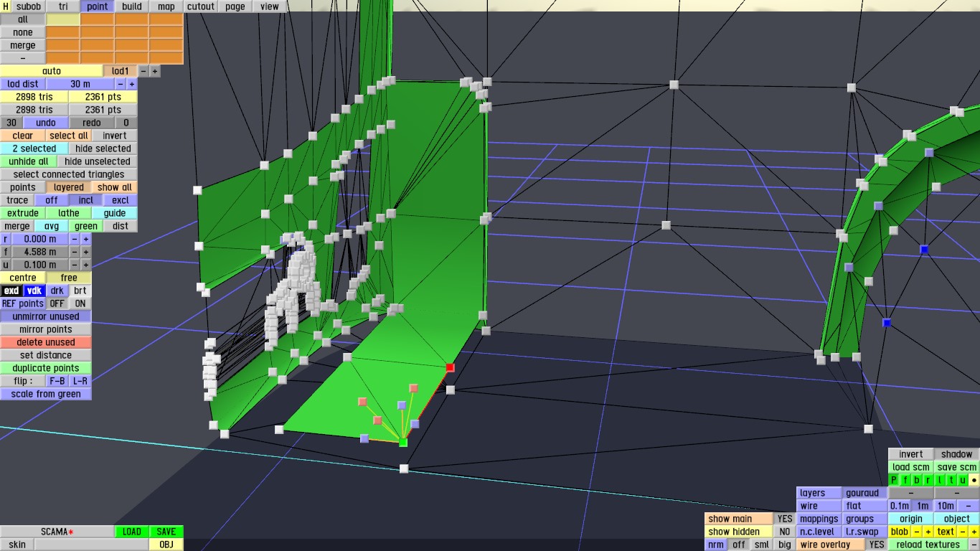Click the black dot button after u

[x=974, y=480]
